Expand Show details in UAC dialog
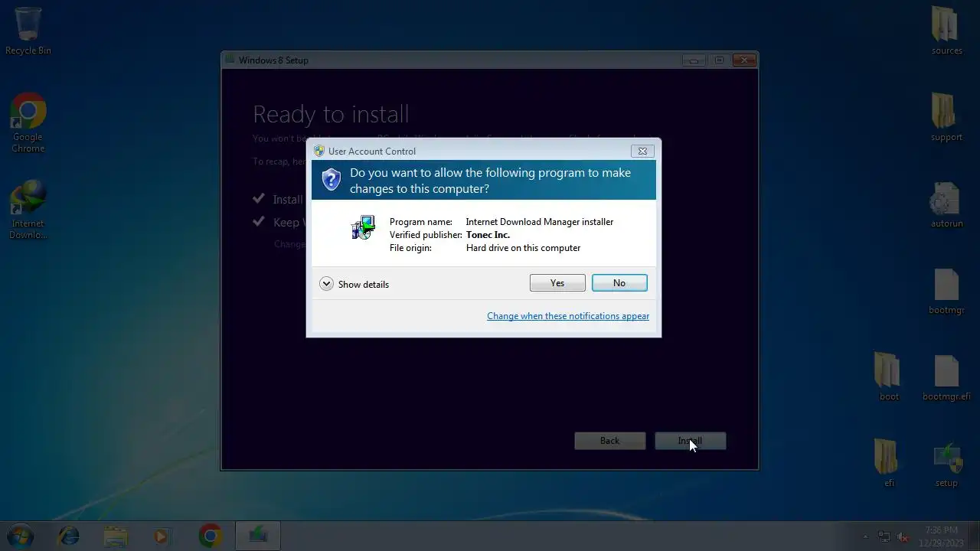980x551 pixels. (x=354, y=284)
